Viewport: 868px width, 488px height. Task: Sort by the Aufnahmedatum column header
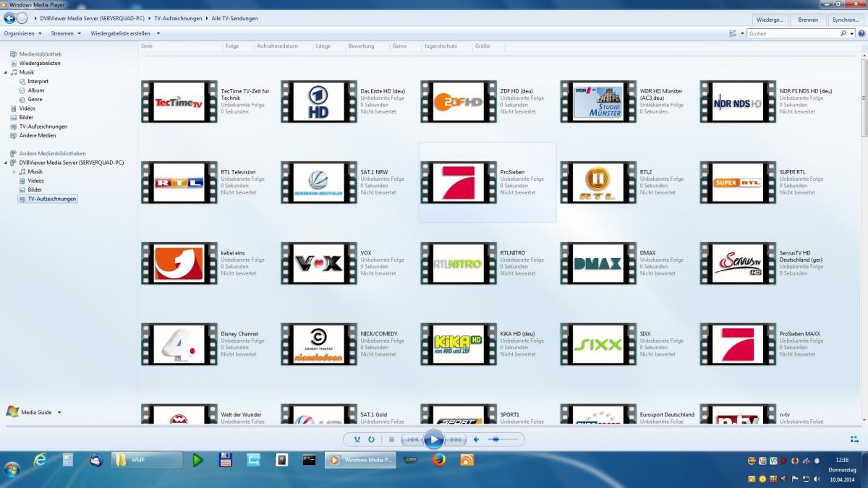(x=277, y=46)
